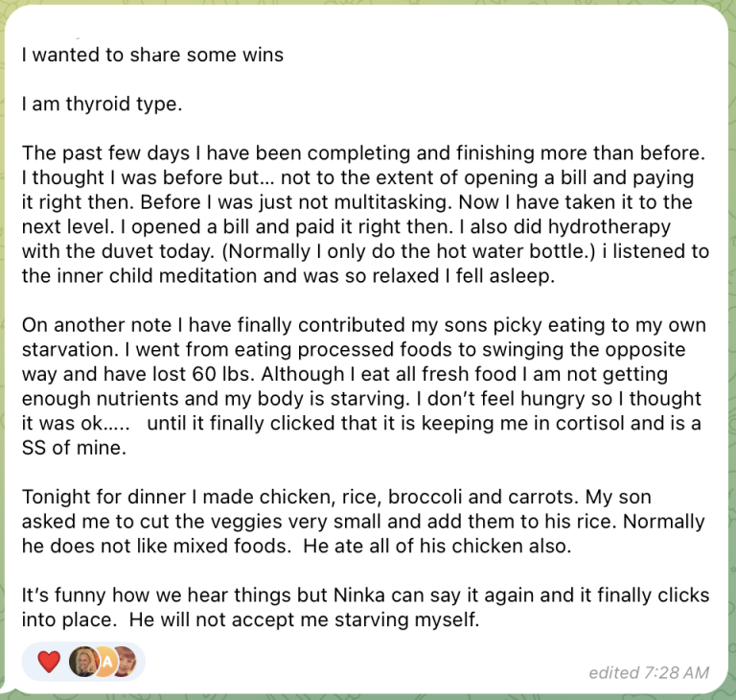Viewport: 736px width, 700px height.
Task: Open the orange 'A' reactor avatar
Action: pos(107,662)
